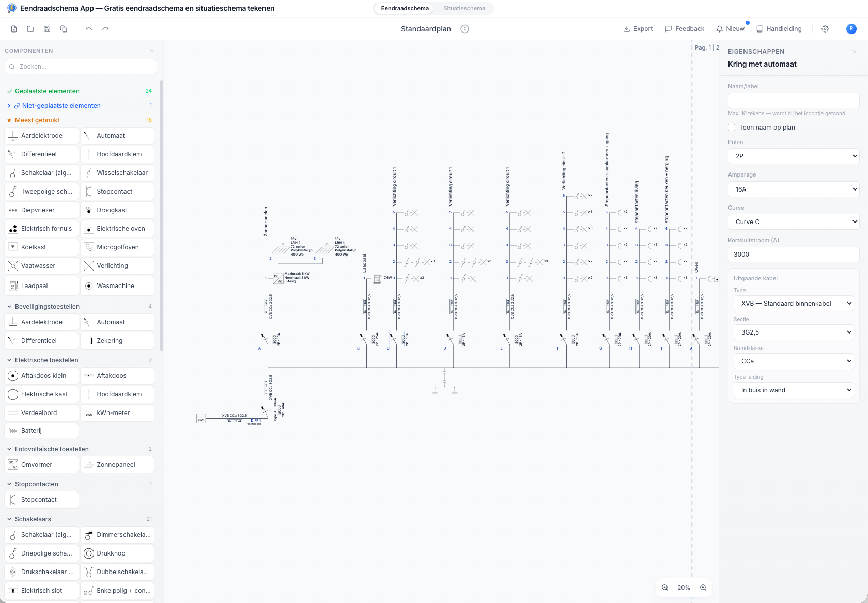Open the Brandklasse dropdown showing CCa

794,361
